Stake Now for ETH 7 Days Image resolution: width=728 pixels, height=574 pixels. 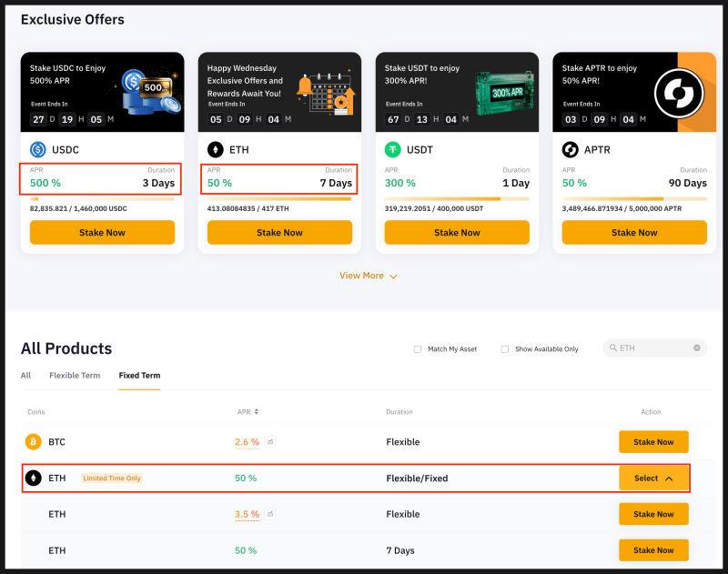pyautogui.click(x=653, y=550)
